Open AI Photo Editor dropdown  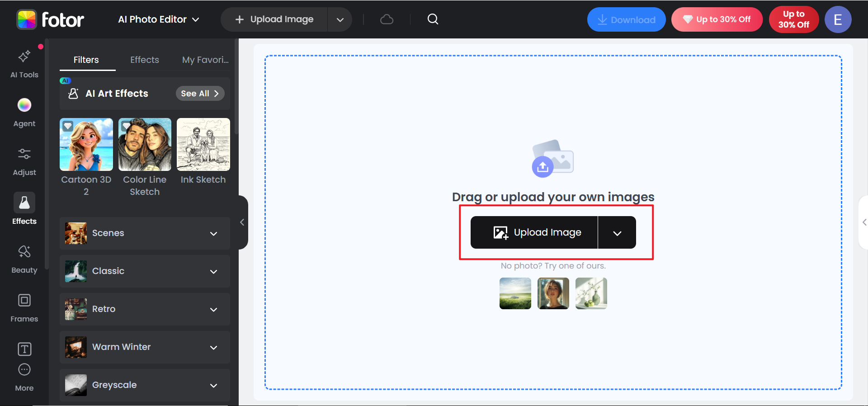(159, 19)
